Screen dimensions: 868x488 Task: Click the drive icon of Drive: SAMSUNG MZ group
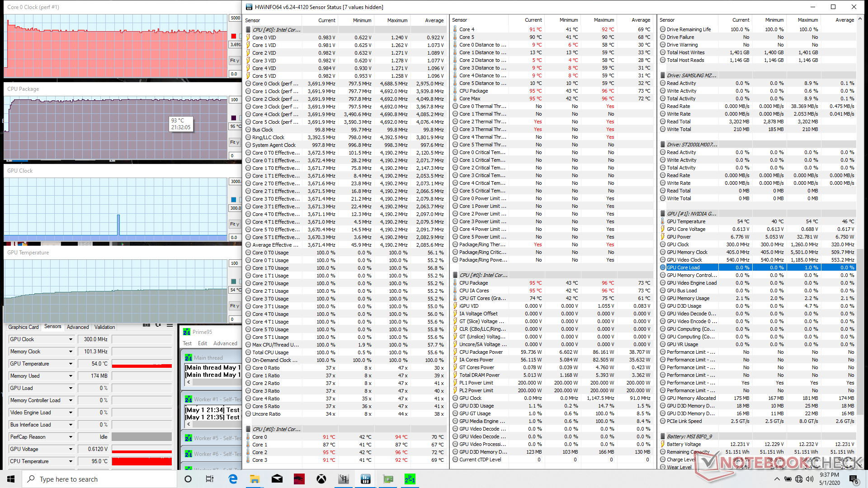(x=663, y=75)
